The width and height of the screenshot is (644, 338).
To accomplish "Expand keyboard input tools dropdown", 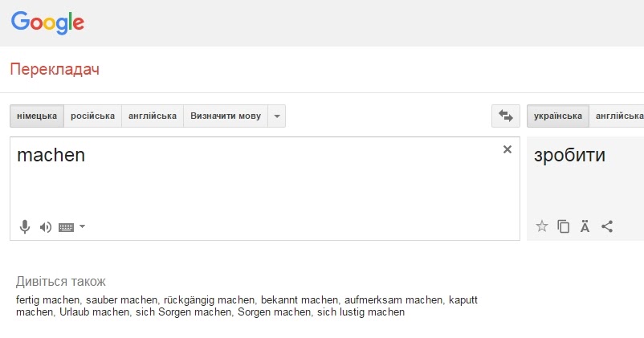I will [82, 226].
